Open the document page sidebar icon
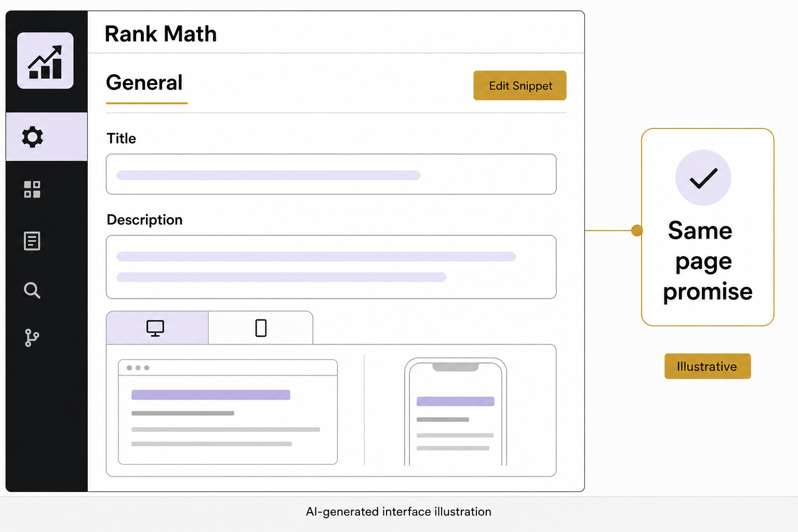Image resolution: width=798 pixels, height=532 pixels. 32,241
